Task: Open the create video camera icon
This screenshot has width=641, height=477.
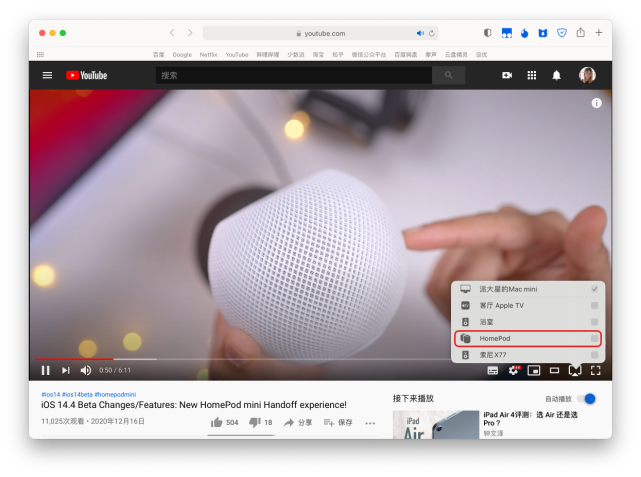Action: (507, 75)
